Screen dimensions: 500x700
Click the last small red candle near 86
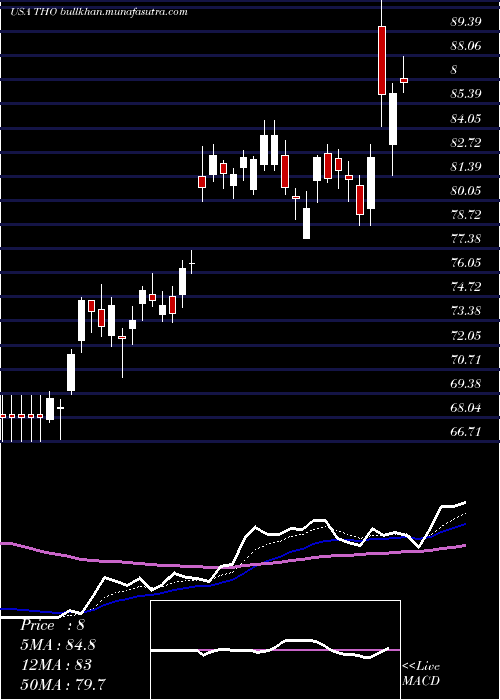[x=404, y=80]
